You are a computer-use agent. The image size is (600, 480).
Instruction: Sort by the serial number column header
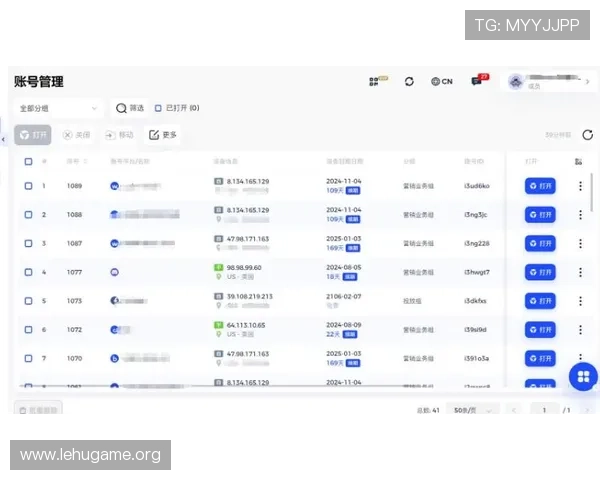click(x=77, y=162)
